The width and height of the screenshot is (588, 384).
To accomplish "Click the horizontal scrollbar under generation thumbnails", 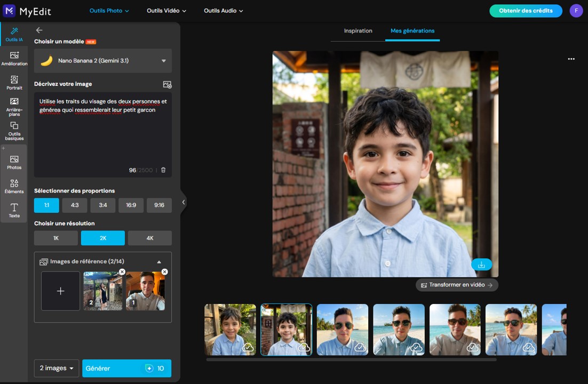I will [352, 359].
